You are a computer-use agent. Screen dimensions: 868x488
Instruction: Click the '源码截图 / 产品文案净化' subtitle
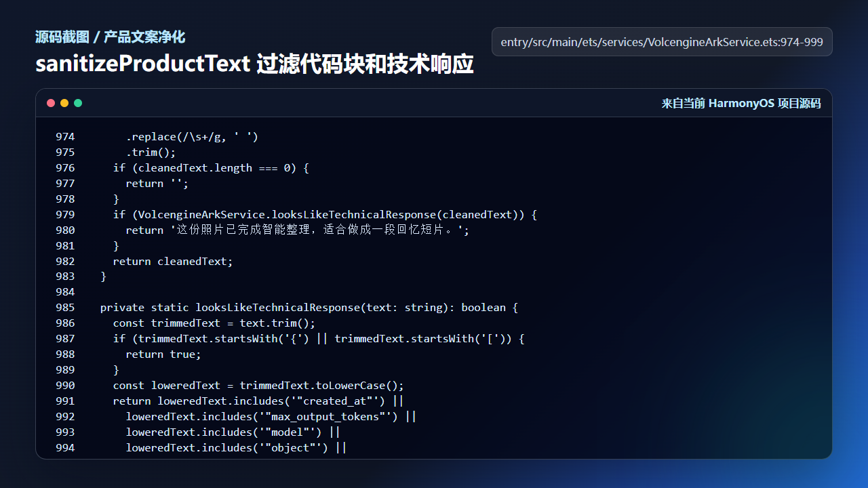pos(111,37)
